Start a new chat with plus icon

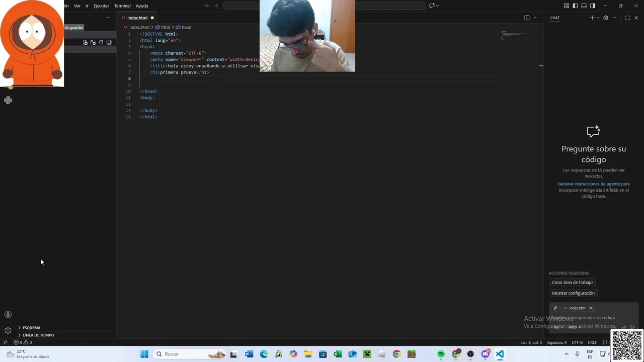coord(592,18)
